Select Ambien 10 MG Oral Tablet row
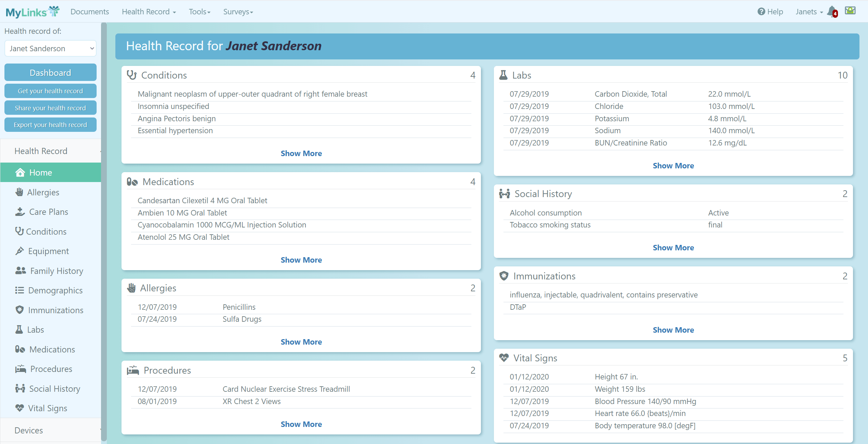868x444 pixels. [x=301, y=213]
